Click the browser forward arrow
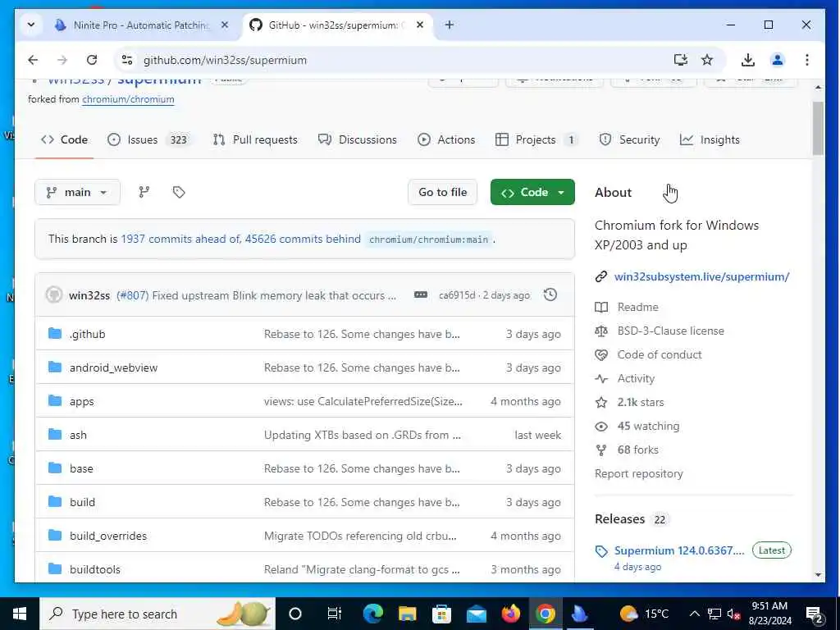Image resolution: width=840 pixels, height=630 pixels. [62, 60]
